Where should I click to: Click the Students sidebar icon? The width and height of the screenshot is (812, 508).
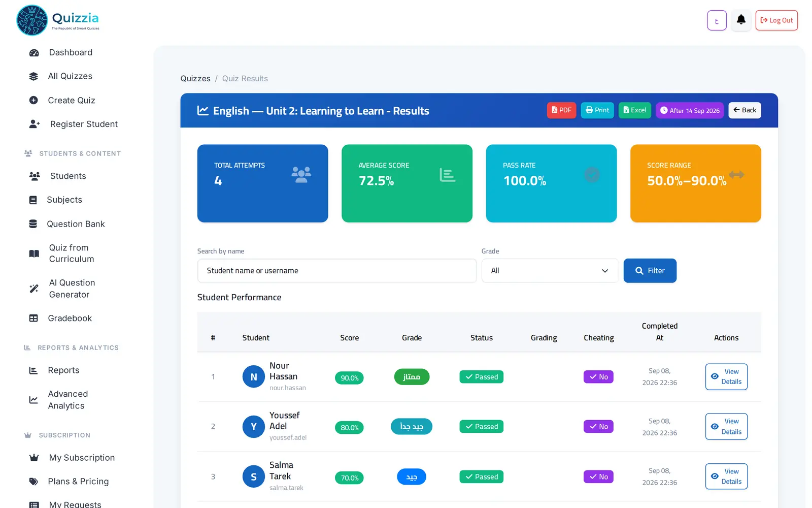[35, 176]
